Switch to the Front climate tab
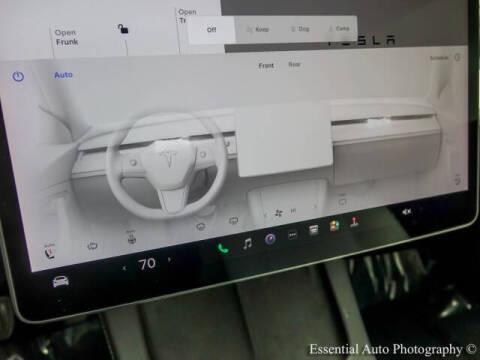 click(266, 66)
